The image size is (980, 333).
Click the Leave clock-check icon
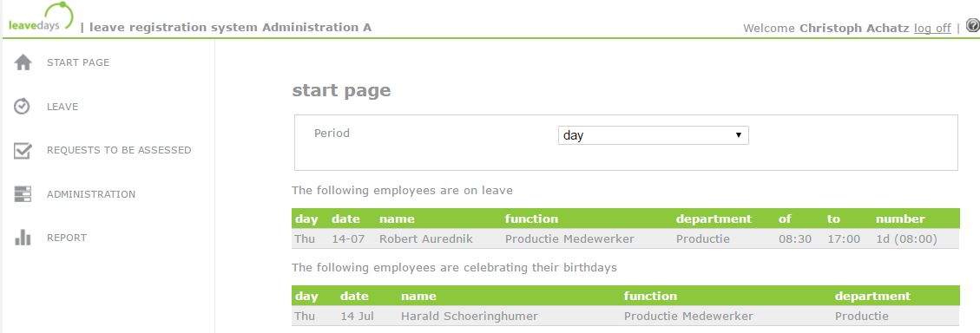(22, 106)
